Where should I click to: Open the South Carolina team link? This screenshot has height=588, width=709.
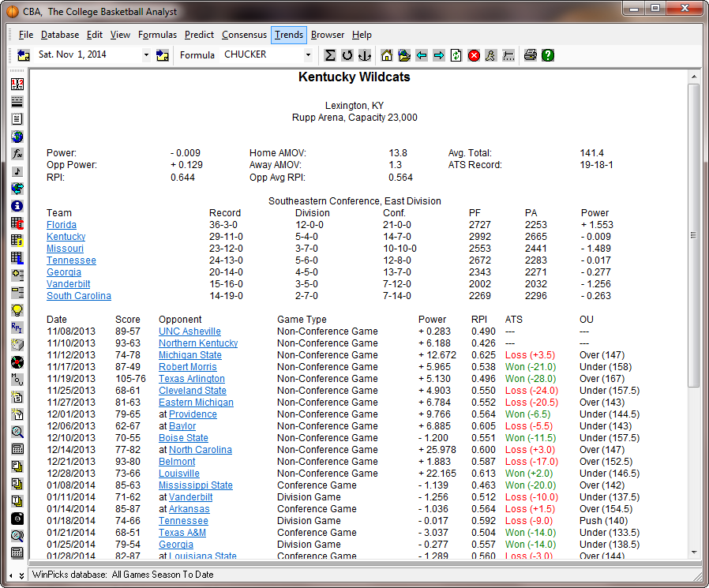coord(79,296)
